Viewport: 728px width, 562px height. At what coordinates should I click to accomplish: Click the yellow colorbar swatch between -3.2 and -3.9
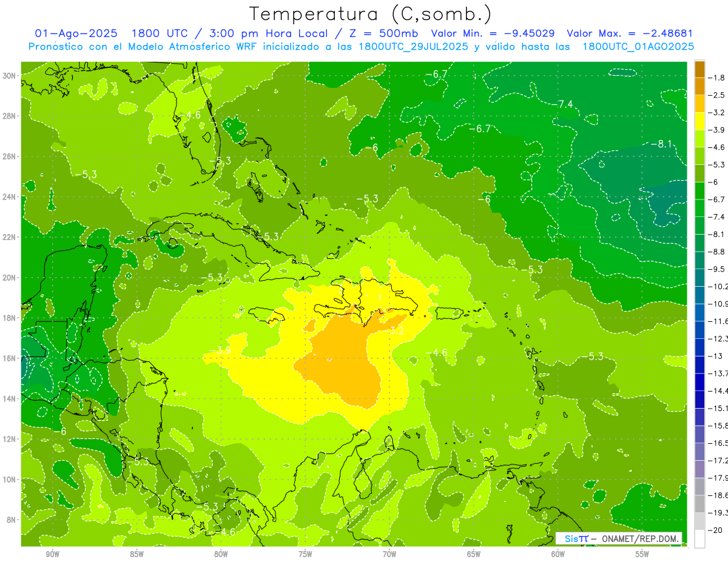tap(699, 121)
